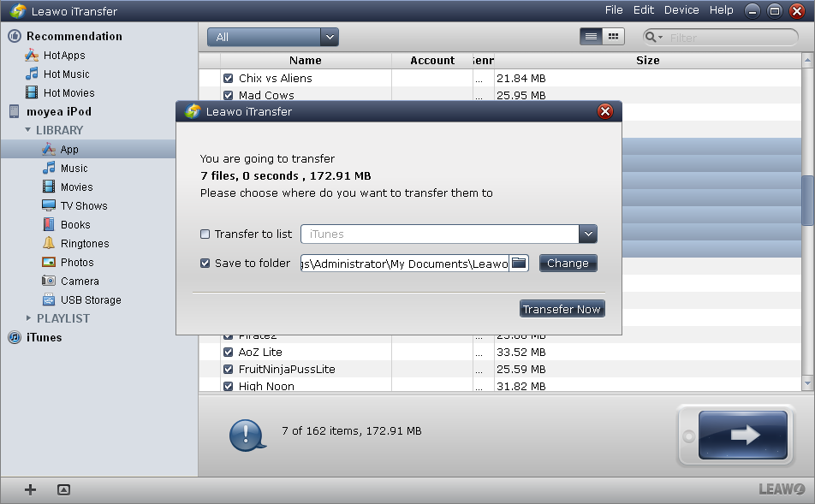Viewport: 815px width, 504px height.
Task: Close the Leawo iTransfer dialog
Action: click(x=605, y=111)
